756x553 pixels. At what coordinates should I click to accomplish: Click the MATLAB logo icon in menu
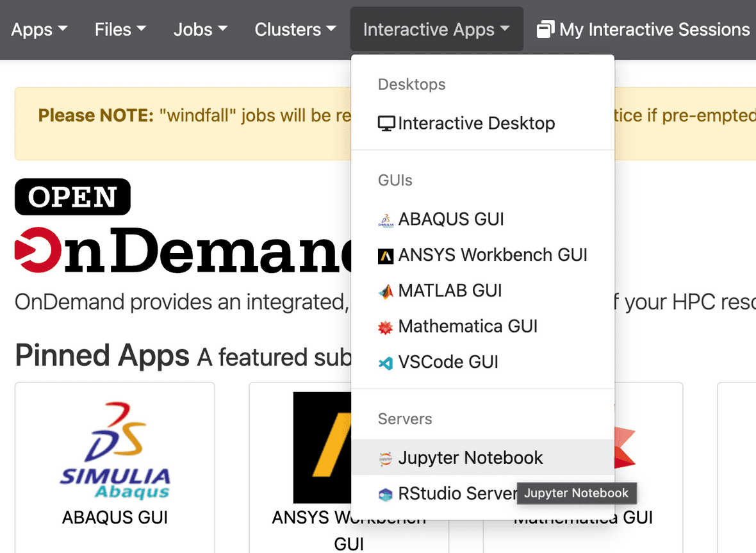385,292
